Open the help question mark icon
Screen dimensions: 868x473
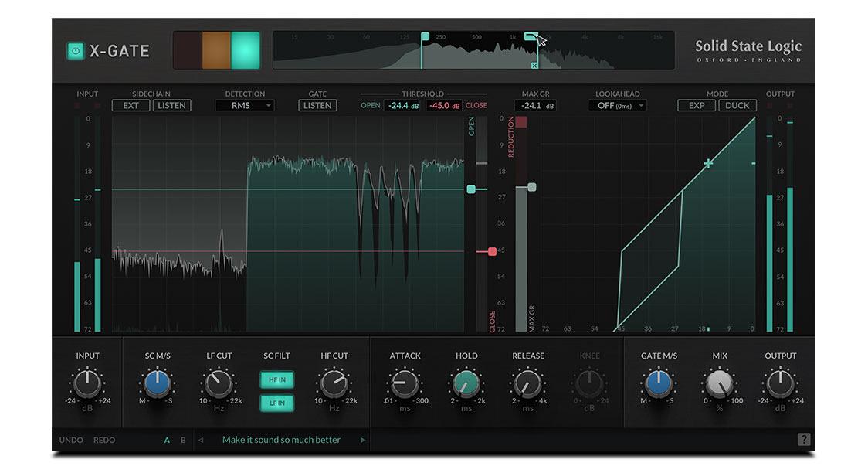pyautogui.click(x=804, y=439)
